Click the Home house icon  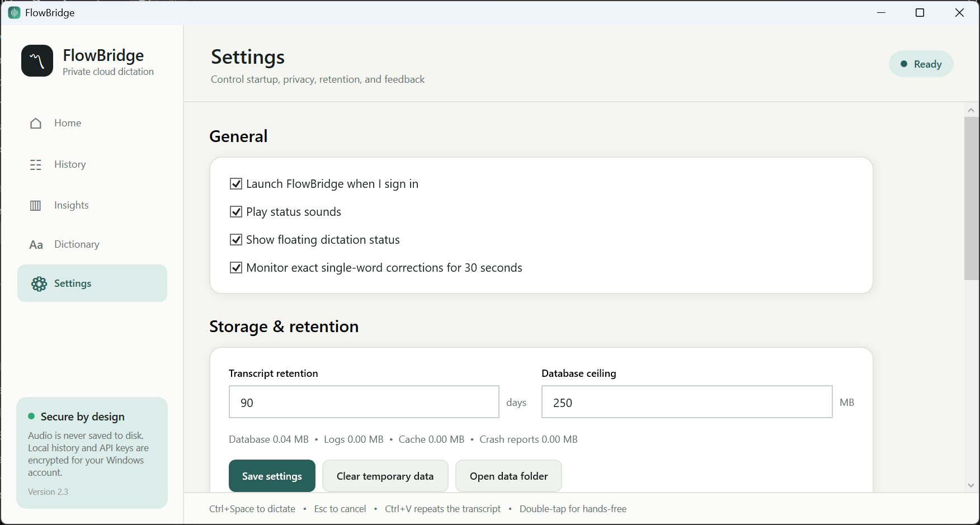36,123
